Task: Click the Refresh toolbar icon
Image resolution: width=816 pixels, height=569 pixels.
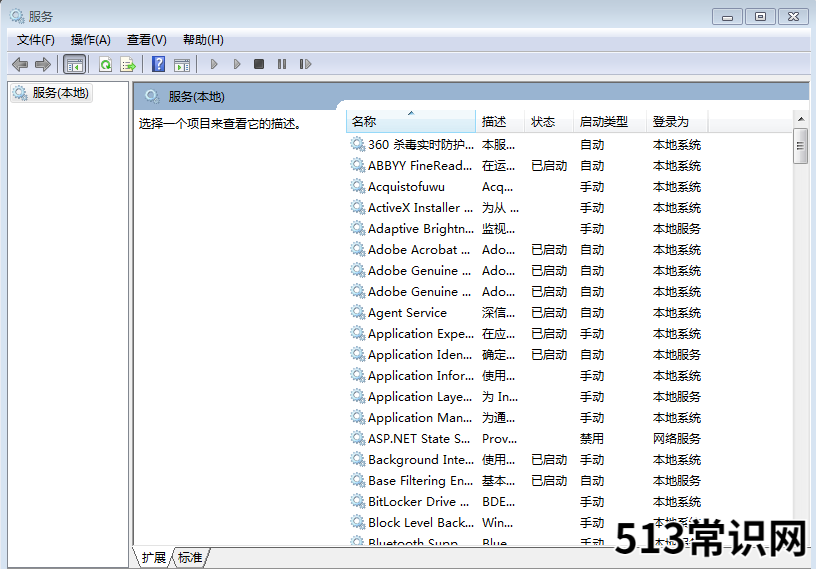Action: coord(106,65)
